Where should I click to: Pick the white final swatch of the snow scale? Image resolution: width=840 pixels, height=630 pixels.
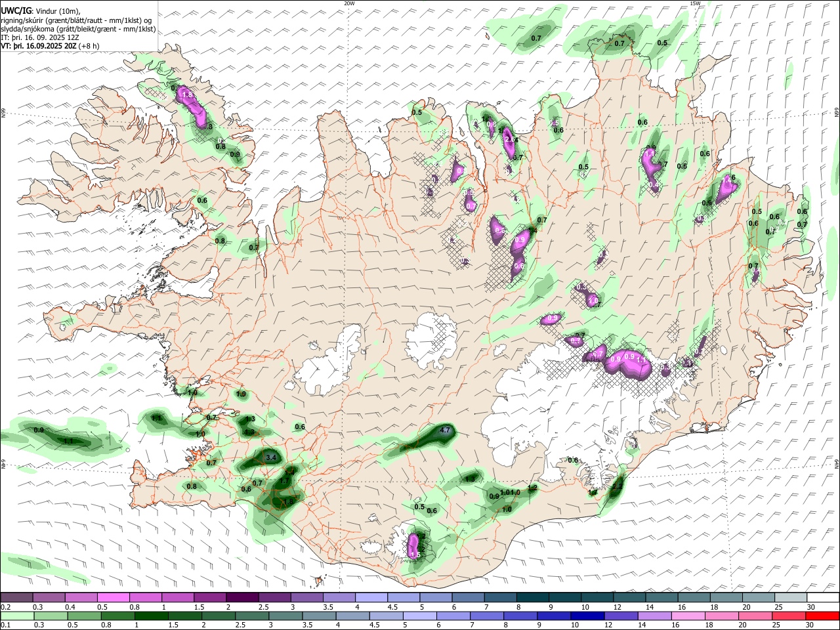[x=822, y=598]
